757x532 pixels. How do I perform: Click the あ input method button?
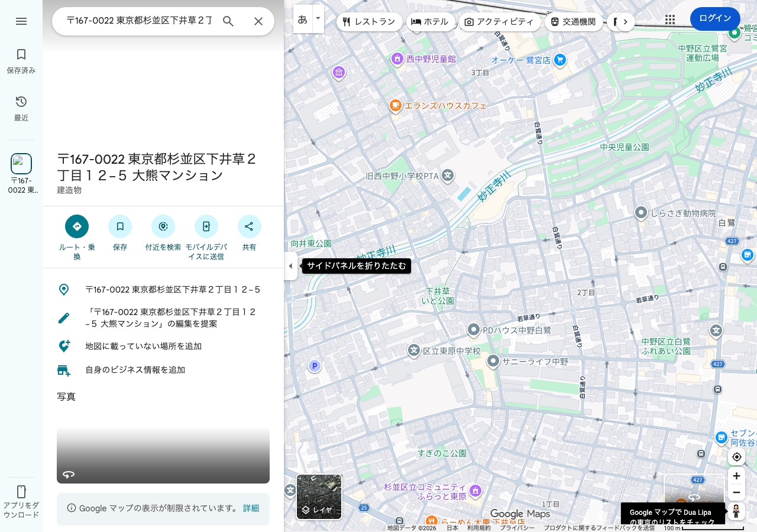point(302,19)
